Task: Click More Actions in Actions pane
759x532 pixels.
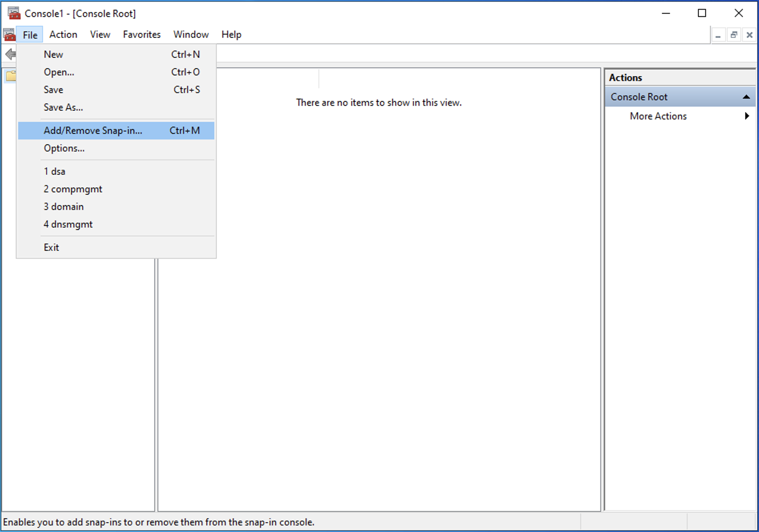Action: (x=658, y=116)
